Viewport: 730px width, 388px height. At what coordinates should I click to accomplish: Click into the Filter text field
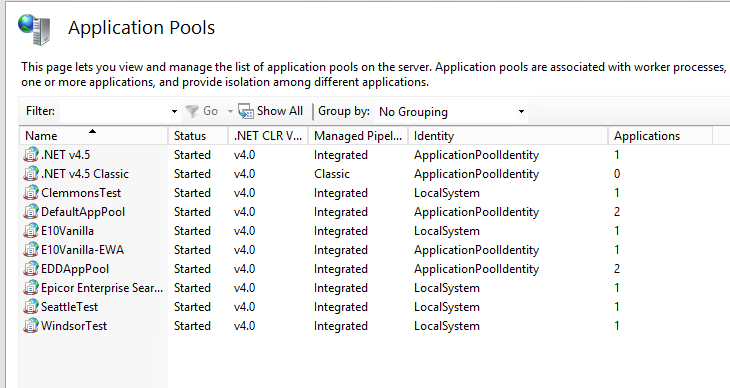click(x=115, y=111)
